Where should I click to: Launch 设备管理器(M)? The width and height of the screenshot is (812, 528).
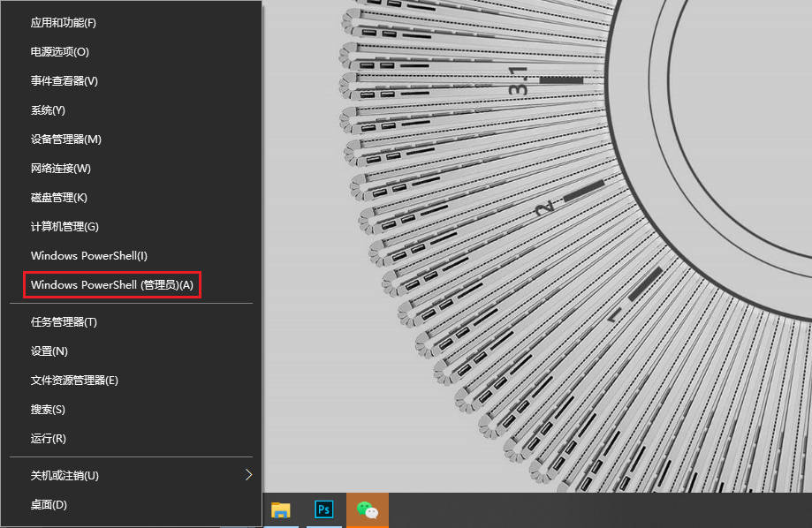[131, 140]
